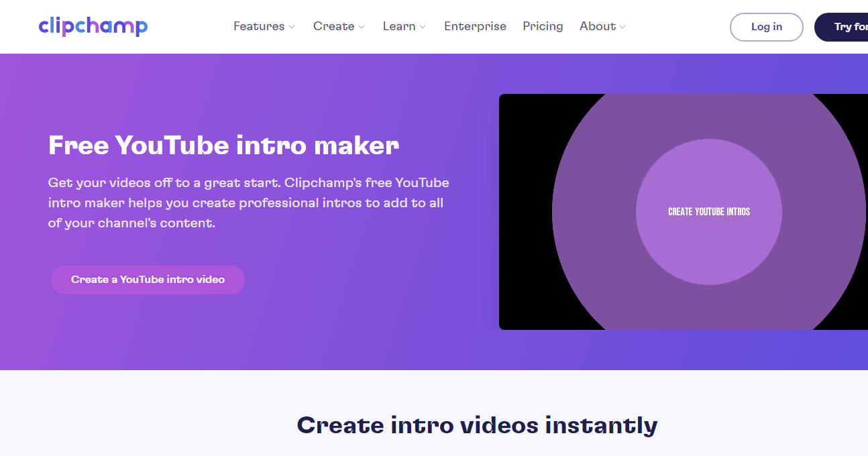Viewport: 868px width, 456px height.
Task: Click the Free YouTube intro maker heading
Action: 223,145
